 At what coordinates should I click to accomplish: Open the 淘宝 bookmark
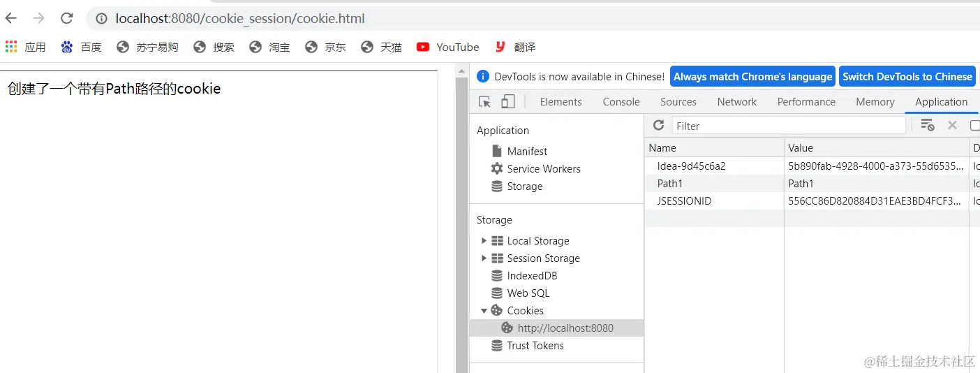269,47
